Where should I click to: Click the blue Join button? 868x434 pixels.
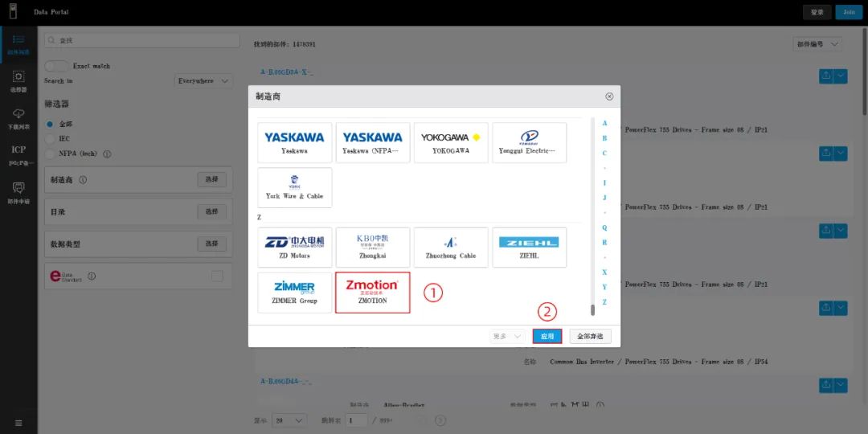(850, 12)
